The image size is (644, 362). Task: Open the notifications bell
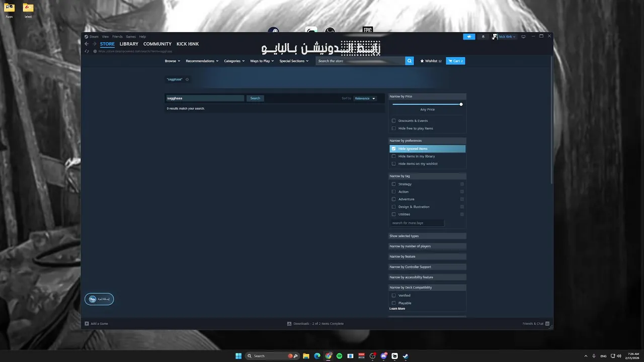483,37
